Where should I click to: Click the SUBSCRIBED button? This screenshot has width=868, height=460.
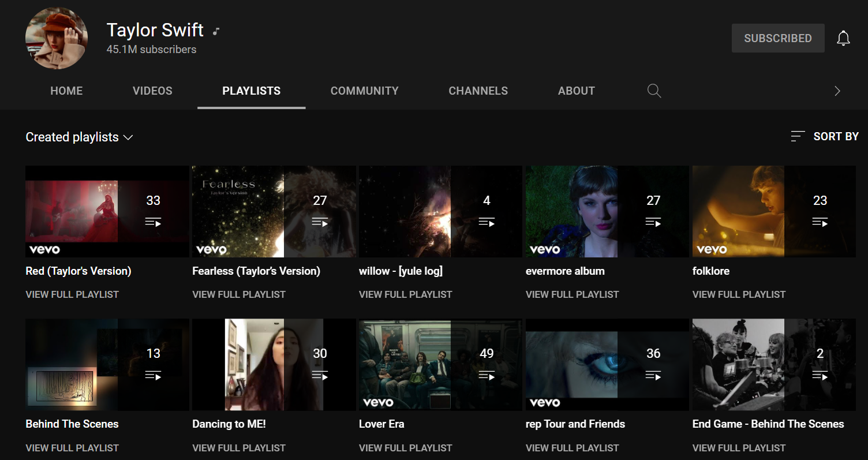click(x=778, y=38)
